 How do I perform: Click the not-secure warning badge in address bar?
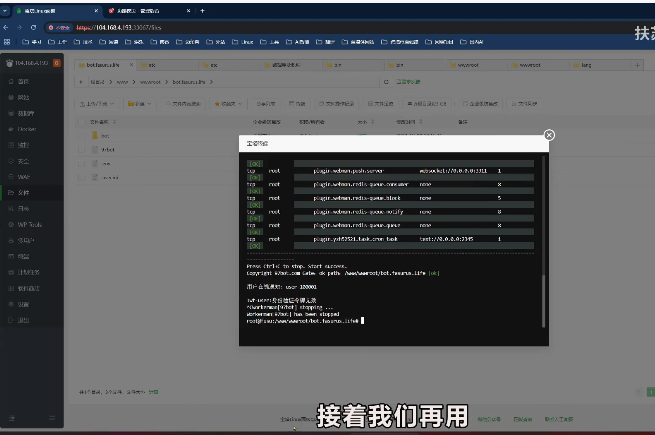(x=59, y=28)
